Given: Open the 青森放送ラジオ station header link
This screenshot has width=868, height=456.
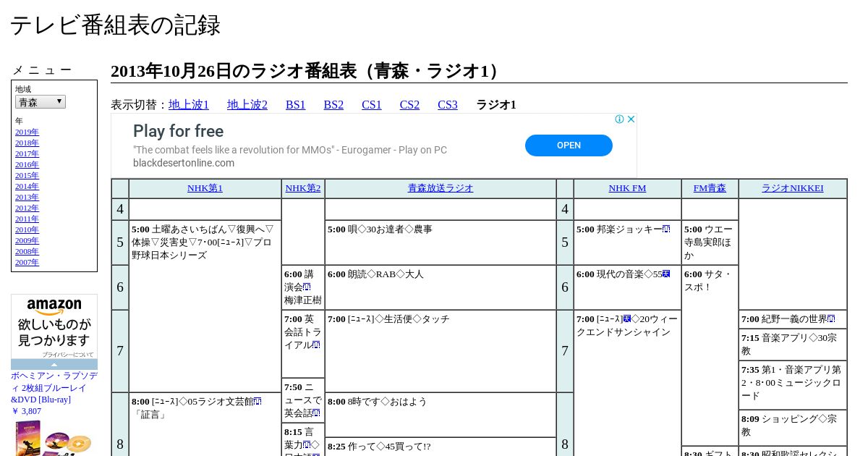Looking at the screenshot, I should pyautogui.click(x=441, y=188).
